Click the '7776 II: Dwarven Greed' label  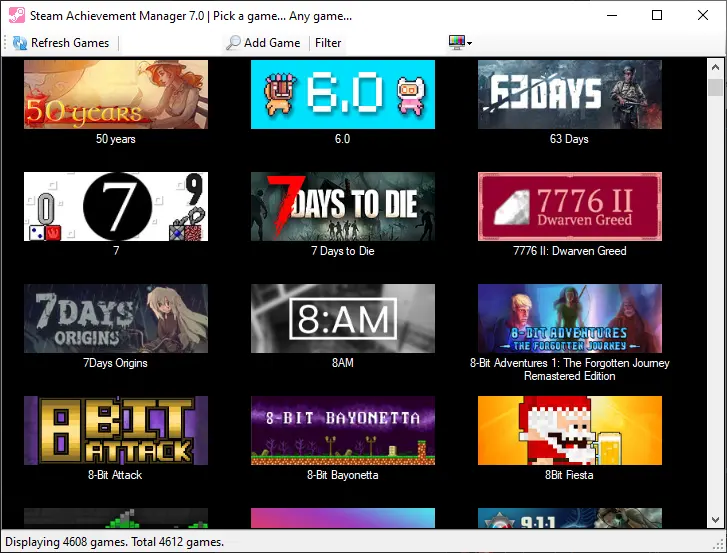[569, 251]
